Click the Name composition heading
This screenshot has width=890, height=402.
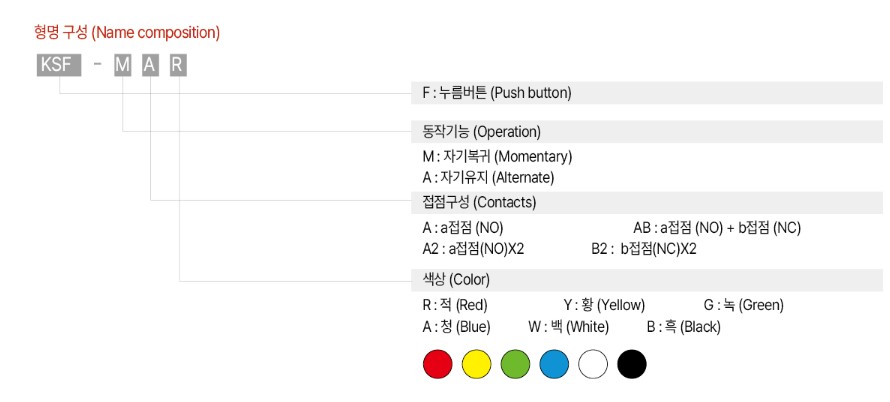(x=127, y=32)
